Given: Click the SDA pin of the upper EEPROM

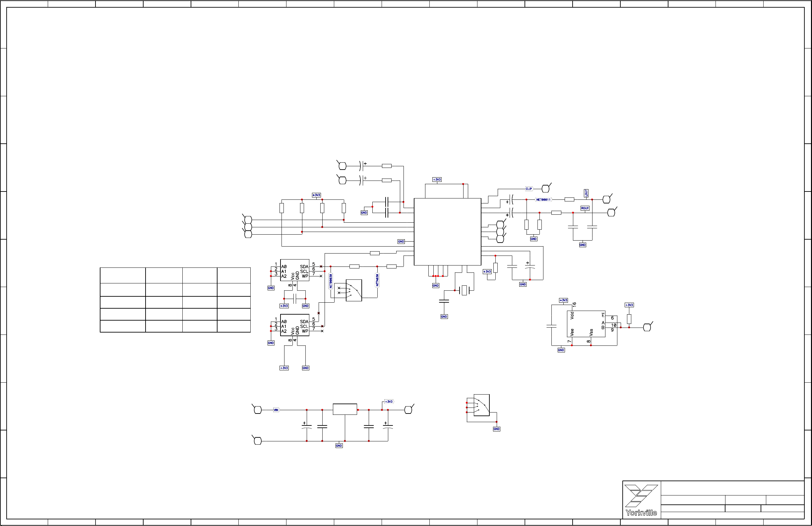Looking at the screenshot, I should (304, 267).
